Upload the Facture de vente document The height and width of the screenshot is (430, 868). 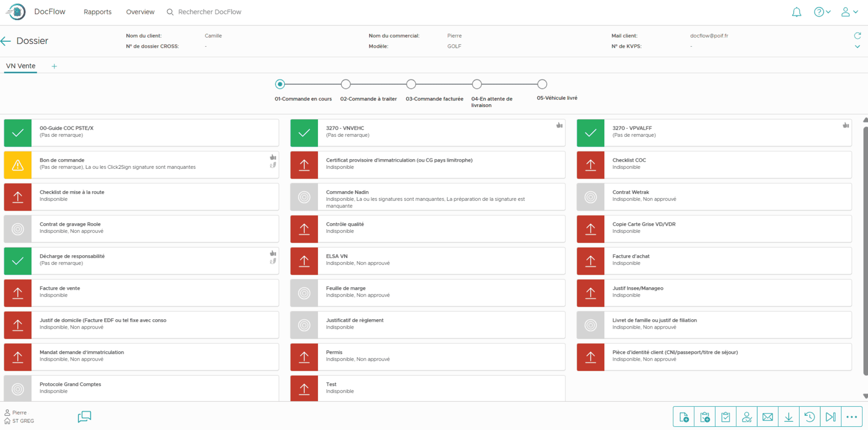[x=18, y=293]
